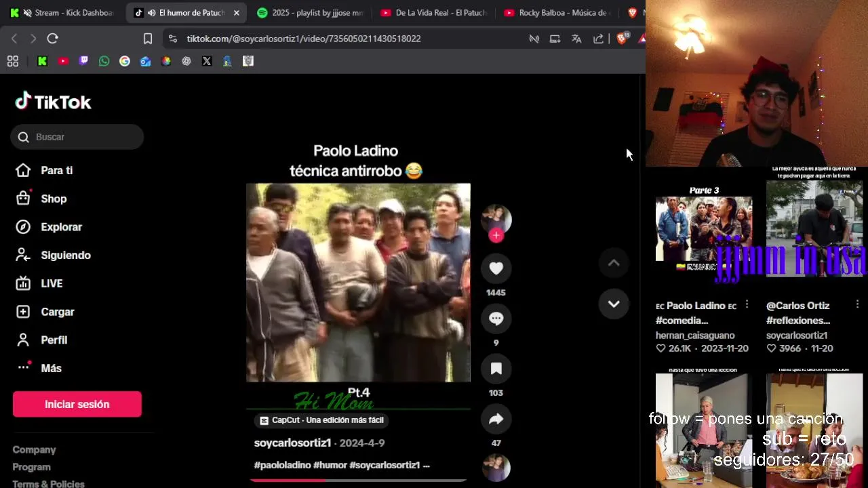Open Parte 3 Paolo Ladino thumbnail
This screenshot has height=488, width=868.
[703, 229]
